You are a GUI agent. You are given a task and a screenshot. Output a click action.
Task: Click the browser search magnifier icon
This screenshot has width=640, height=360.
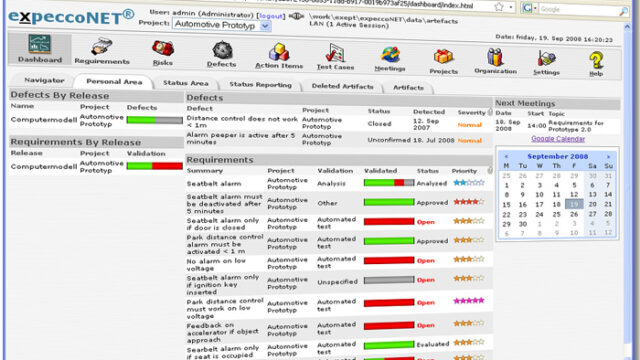[623, 11]
